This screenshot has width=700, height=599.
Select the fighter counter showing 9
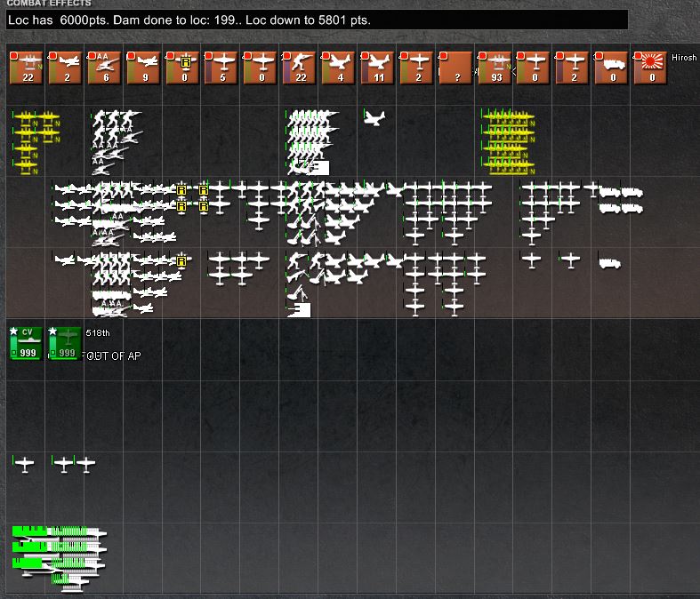pos(144,68)
